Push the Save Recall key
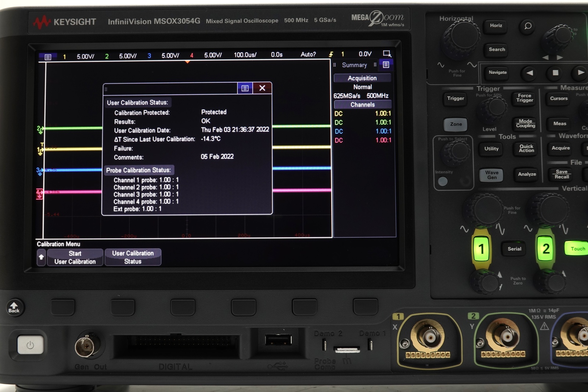 click(562, 174)
